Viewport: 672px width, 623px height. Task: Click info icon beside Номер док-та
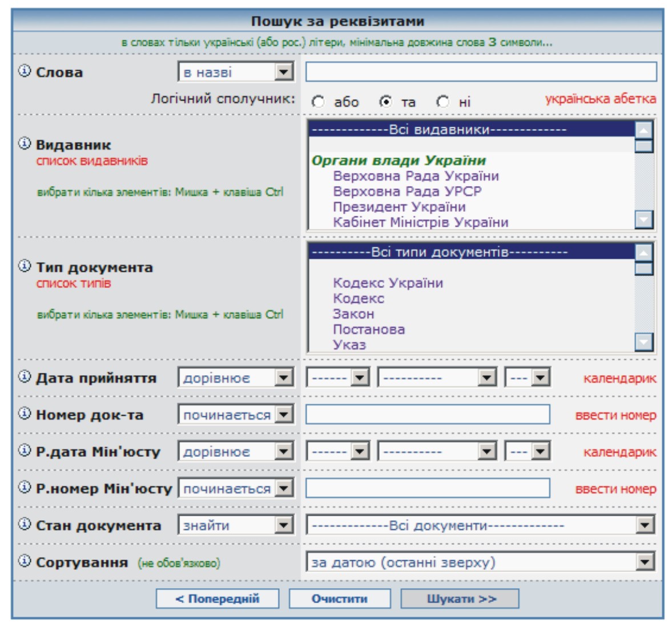tap(25, 413)
